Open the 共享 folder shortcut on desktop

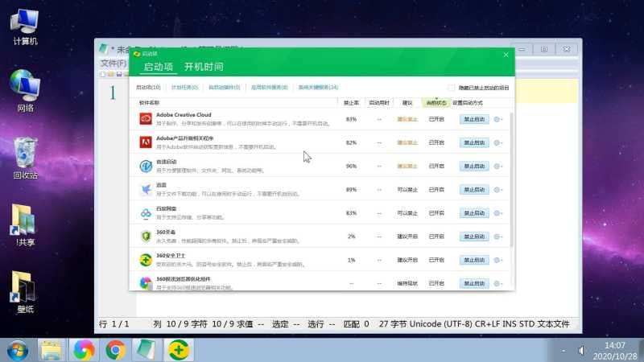click(24, 225)
